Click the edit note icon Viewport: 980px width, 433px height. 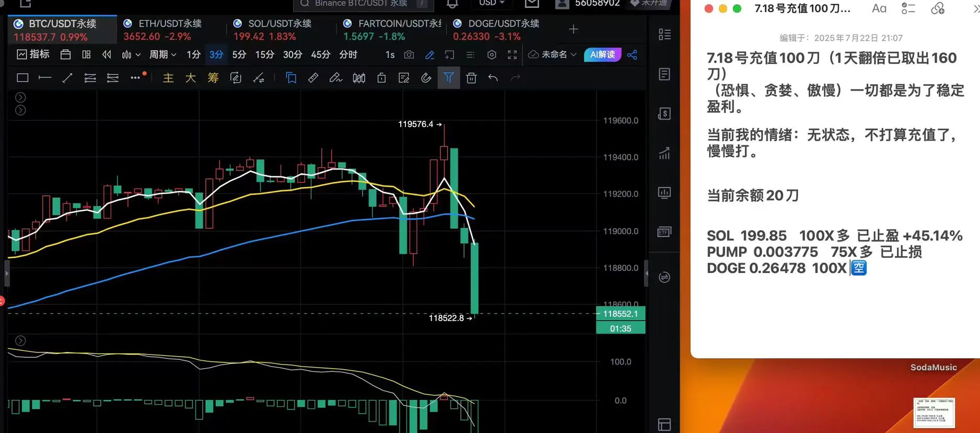click(x=404, y=78)
